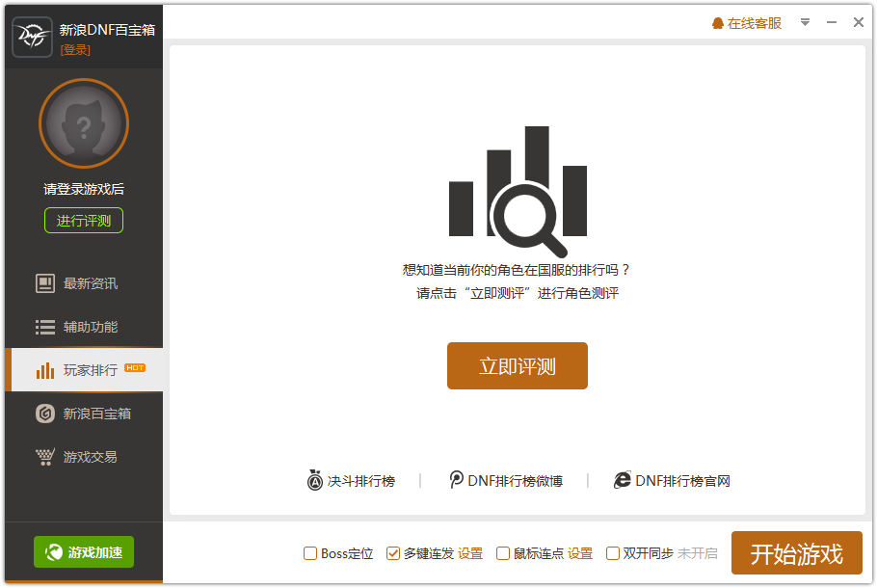Enable the 双开同步 checkbox

tap(612, 552)
